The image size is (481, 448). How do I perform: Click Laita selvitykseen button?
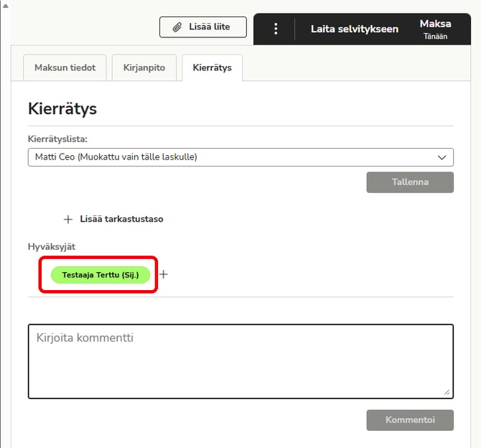coord(355,29)
